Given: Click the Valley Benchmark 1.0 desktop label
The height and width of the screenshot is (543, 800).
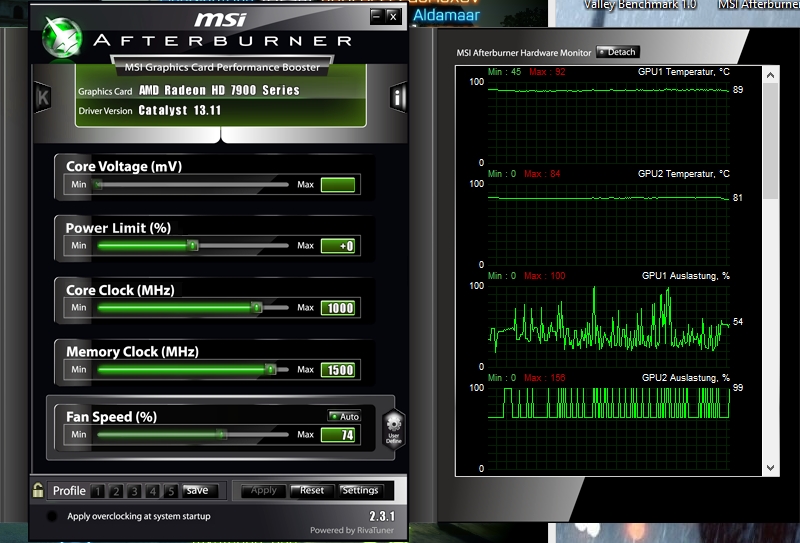Looking at the screenshot, I should click(640, 5).
